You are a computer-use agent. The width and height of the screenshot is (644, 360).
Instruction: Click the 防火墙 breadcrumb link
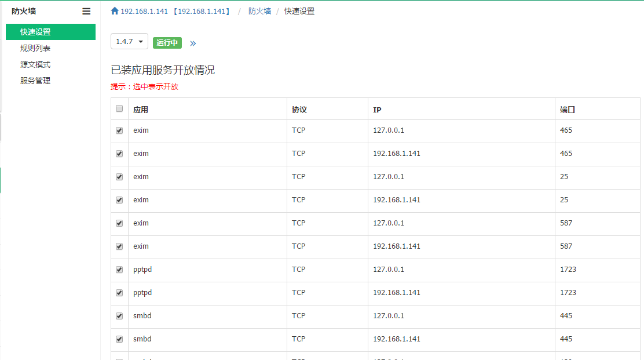[259, 11]
